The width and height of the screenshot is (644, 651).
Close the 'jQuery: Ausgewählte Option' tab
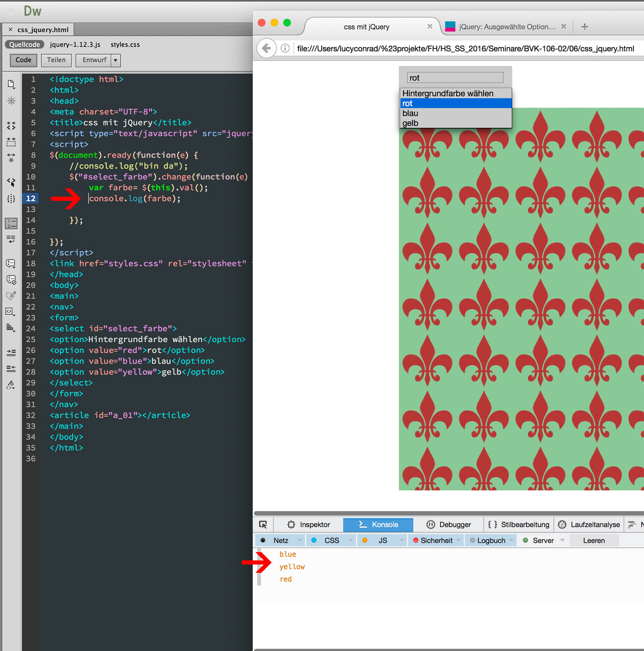[x=564, y=26]
